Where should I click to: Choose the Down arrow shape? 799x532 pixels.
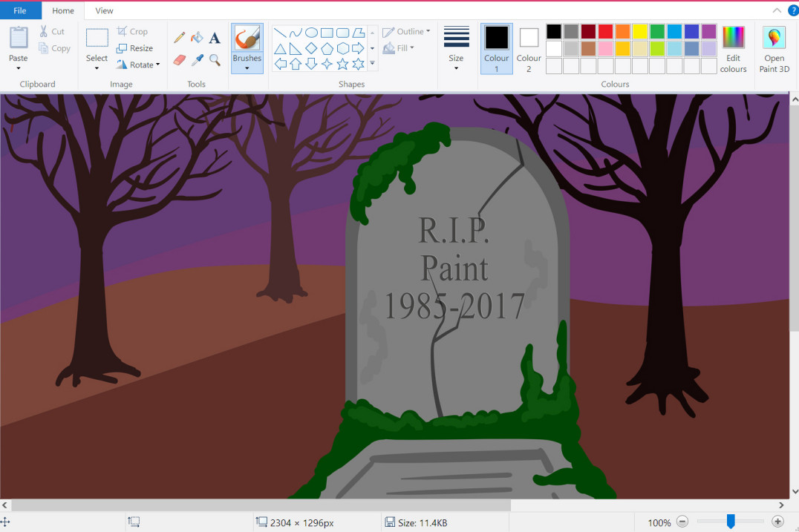[311, 64]
